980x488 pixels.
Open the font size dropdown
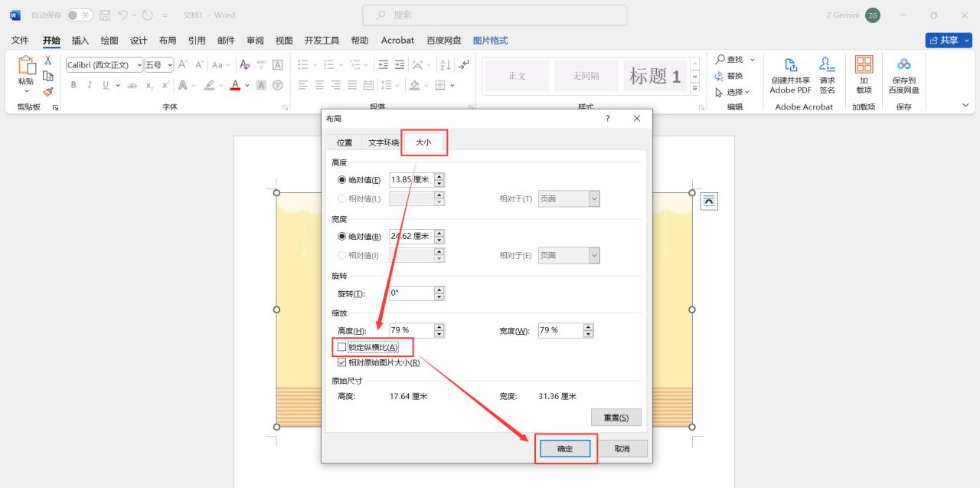click(170, 65)
